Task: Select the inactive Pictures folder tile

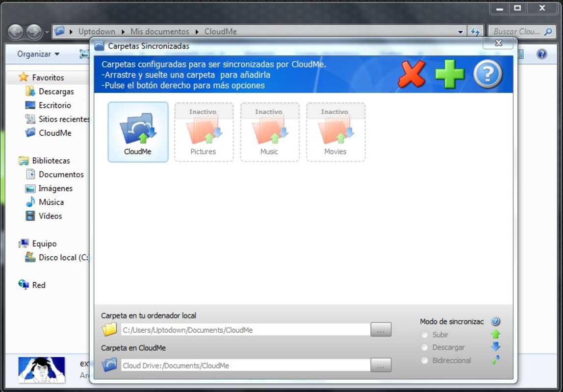Action: point(204,132)
